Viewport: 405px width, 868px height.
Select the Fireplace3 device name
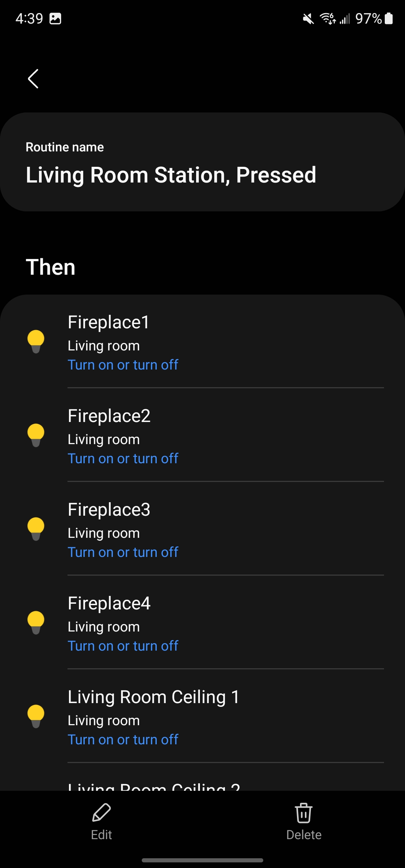[x=109, y=510]
